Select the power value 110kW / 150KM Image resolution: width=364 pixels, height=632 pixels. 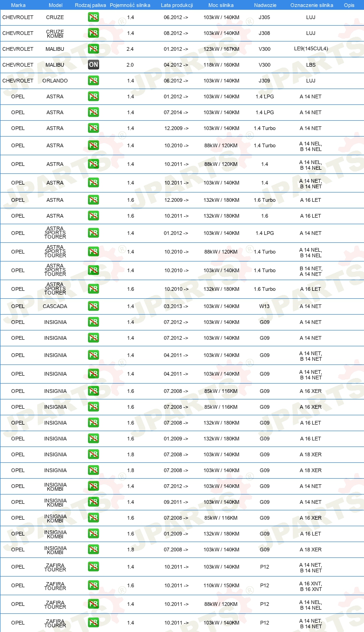click(222, 585)
